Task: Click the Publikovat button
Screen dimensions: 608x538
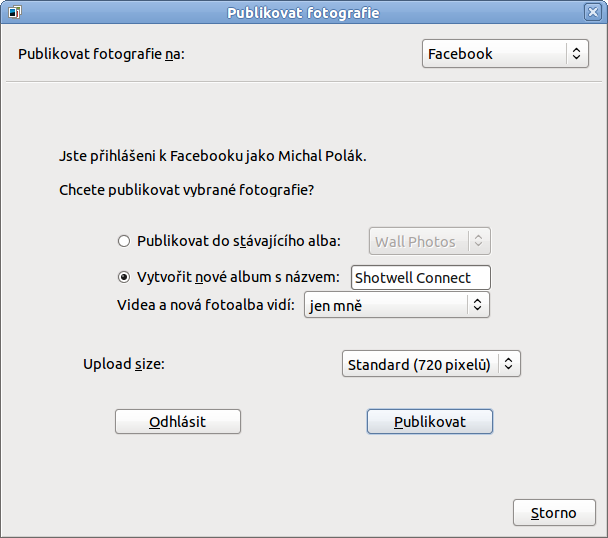Action: click(430, 422)
